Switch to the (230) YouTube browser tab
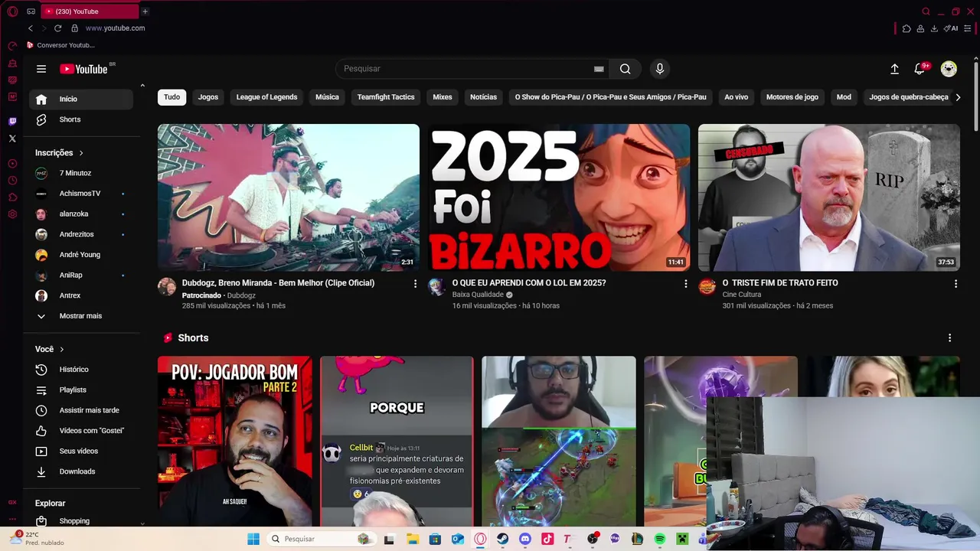This screenshot has width=980, height=551. pos(88,11)
